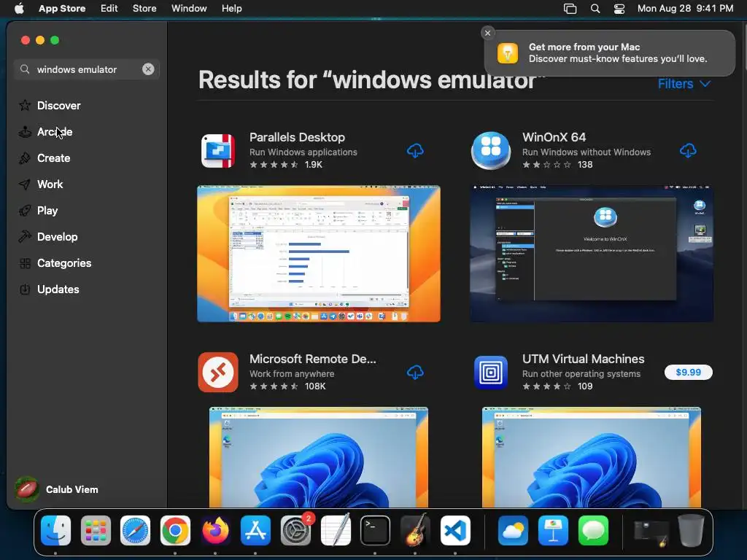Screen dimensions: 747x560
Task: Buy UTM Virtual Machines for $9.99
Action: click(688, 373)
